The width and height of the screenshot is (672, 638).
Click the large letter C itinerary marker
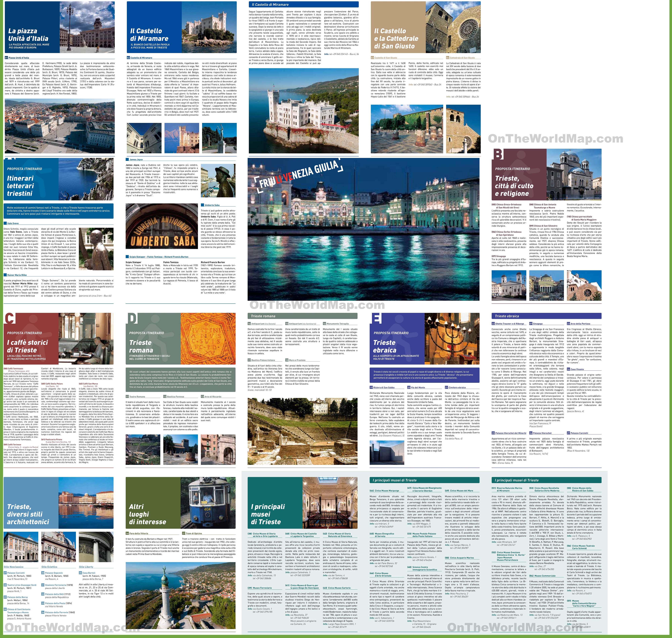(x=10, y=319)
